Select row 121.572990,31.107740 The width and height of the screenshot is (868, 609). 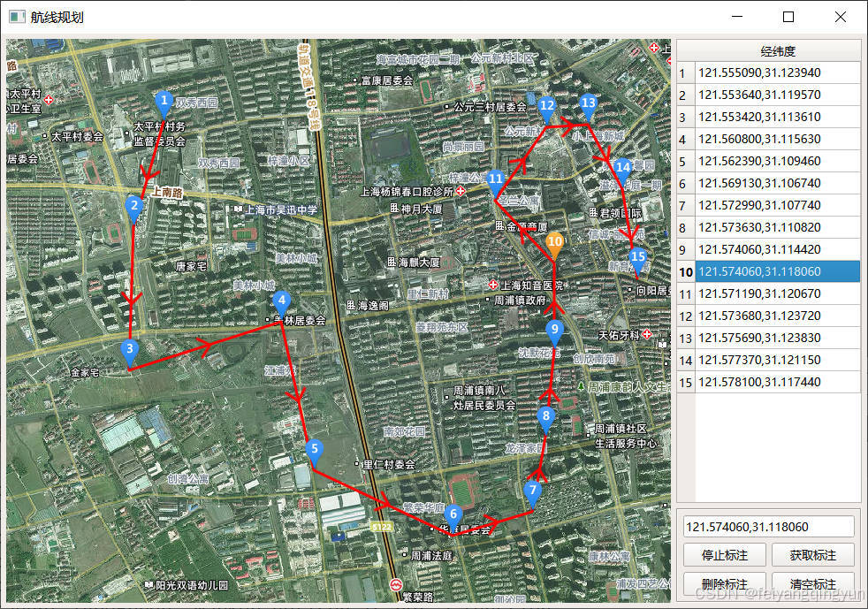pos(778,205)
